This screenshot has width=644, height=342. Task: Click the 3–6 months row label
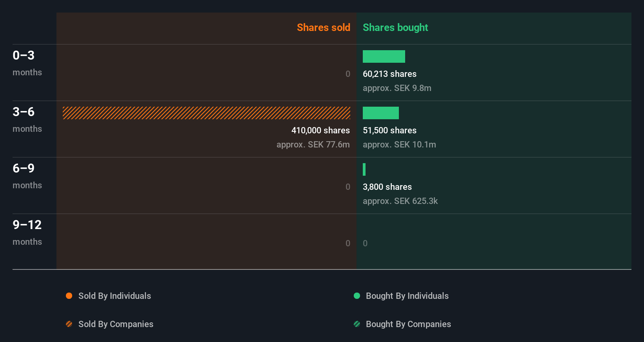[27, 120]
